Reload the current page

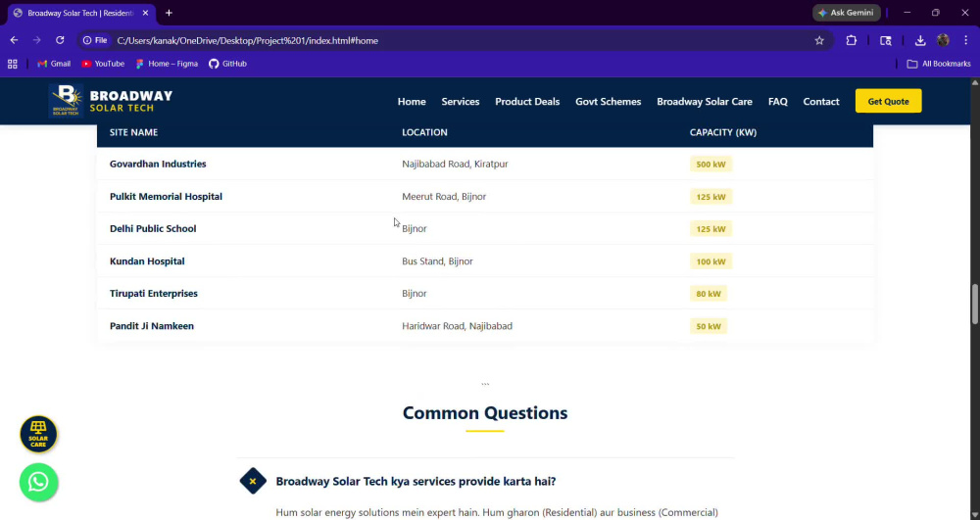[x=60, y=40]
